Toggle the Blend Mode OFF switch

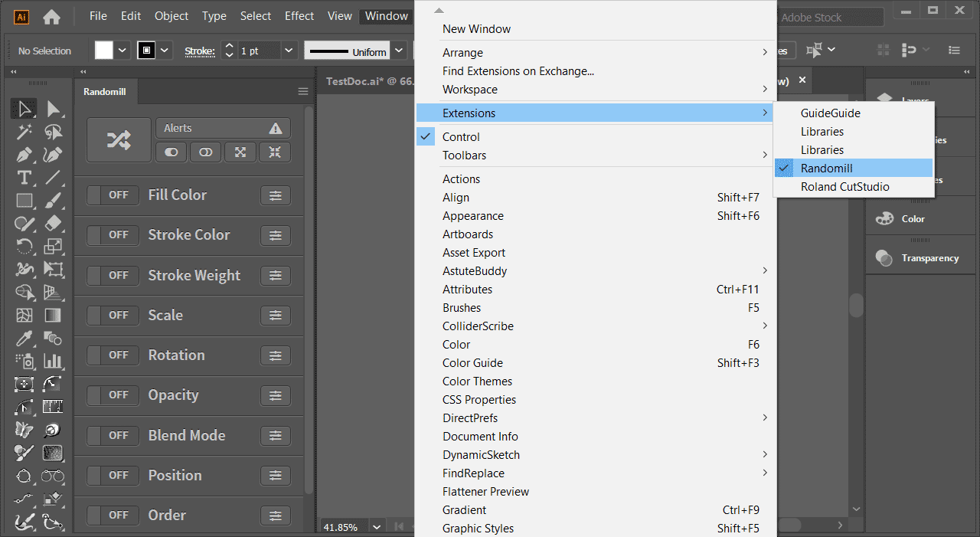(113, 435)
